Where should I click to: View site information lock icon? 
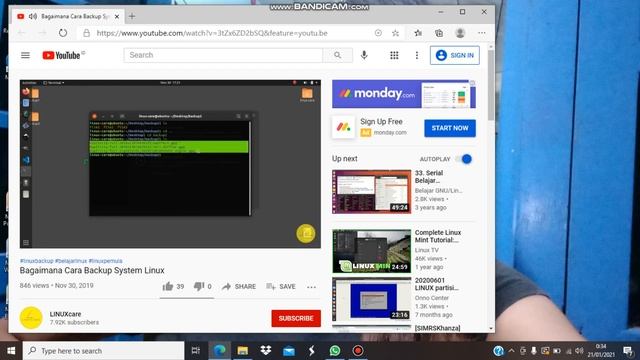[87, 33]
